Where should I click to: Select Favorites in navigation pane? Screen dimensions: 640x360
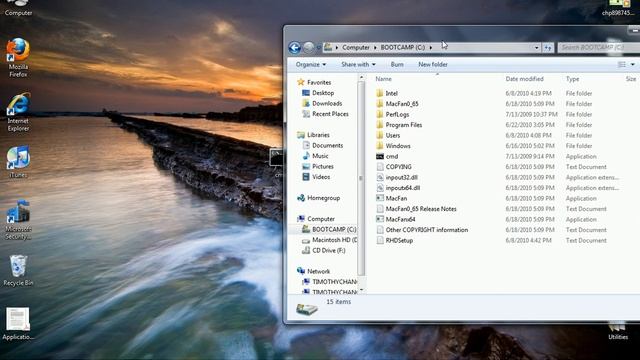(314, 82)
